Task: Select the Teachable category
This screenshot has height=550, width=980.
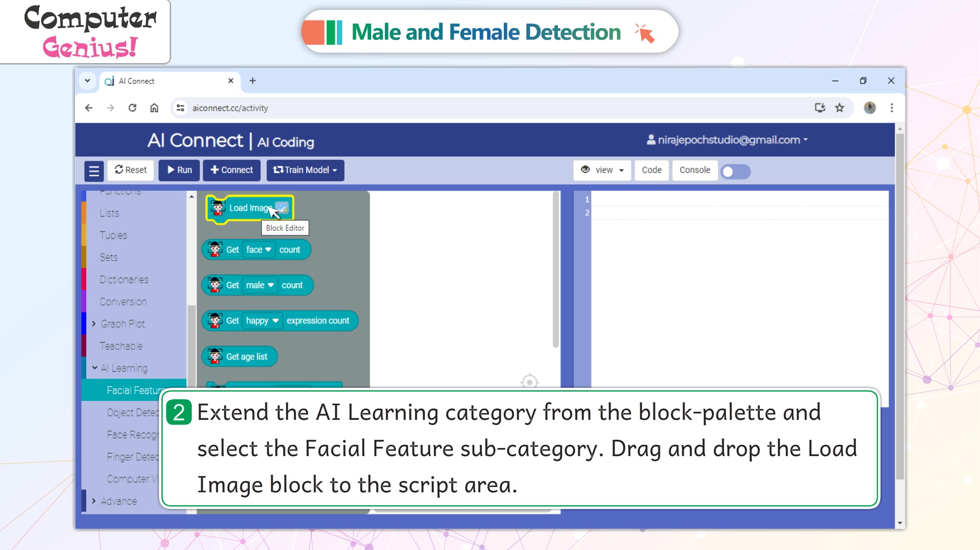Action: click(121, 346)
